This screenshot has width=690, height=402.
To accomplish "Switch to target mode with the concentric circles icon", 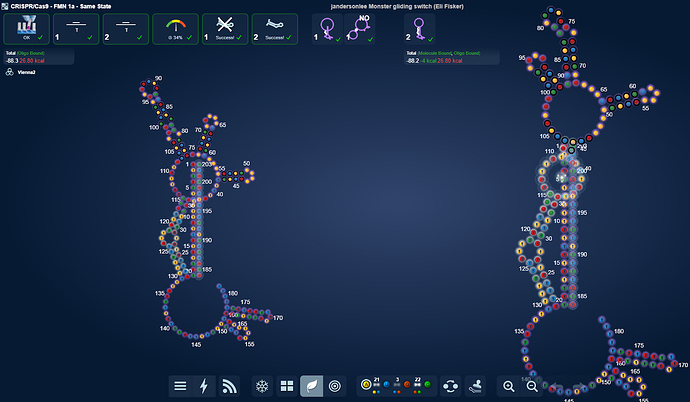I will pyautogui.click(x=335, y=386).
